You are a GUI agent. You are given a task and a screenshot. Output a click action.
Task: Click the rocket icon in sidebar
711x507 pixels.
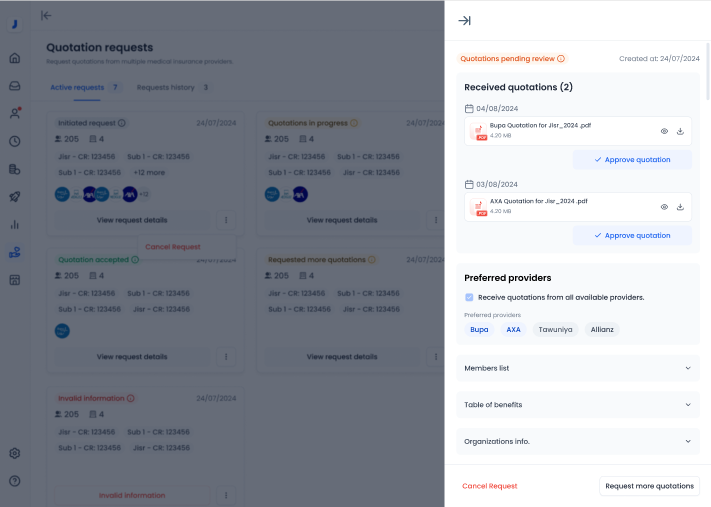[x=15, y=197]
